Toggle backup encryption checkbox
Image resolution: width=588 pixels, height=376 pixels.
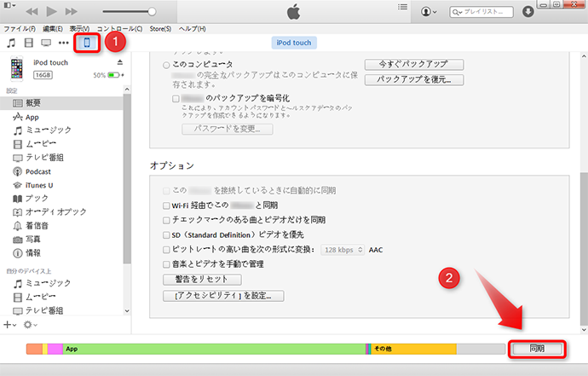(176, 99)
